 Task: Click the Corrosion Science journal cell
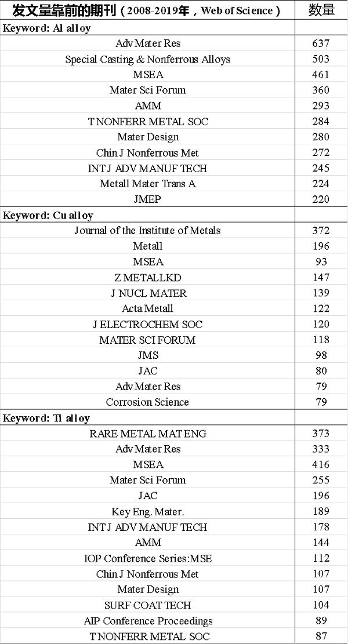[147, 402]
